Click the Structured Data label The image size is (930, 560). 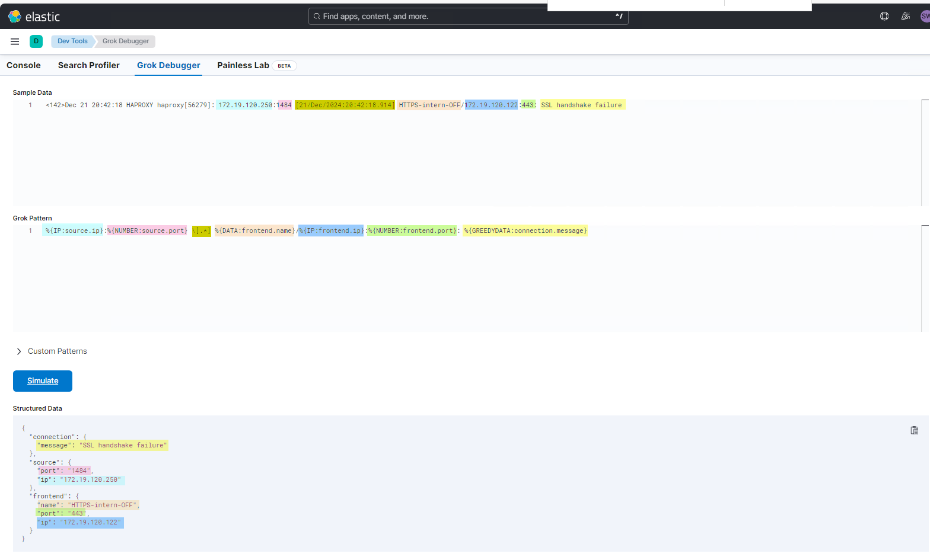tap(37, 408)
